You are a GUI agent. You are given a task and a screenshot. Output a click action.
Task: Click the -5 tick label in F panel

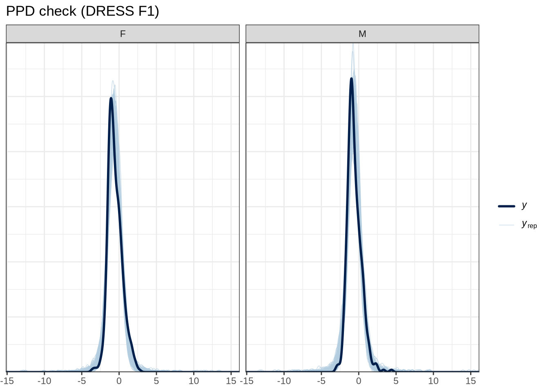[82, 381]
